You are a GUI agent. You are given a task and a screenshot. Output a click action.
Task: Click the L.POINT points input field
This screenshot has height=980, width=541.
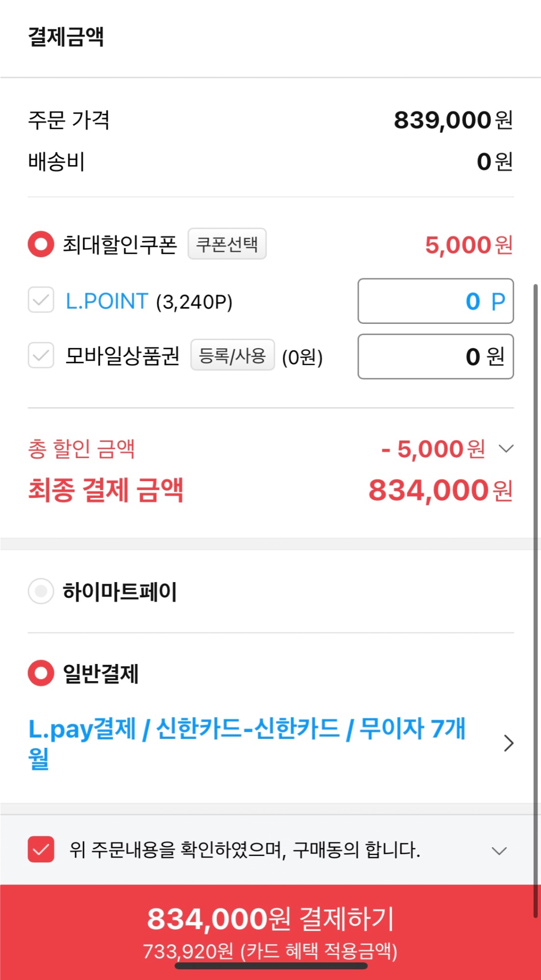(435, 301)
